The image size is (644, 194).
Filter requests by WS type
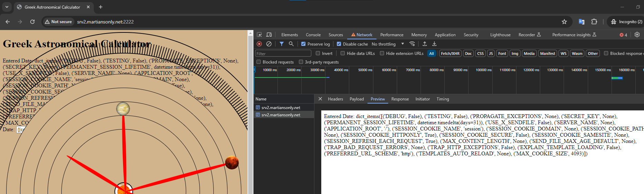[563, 54]
